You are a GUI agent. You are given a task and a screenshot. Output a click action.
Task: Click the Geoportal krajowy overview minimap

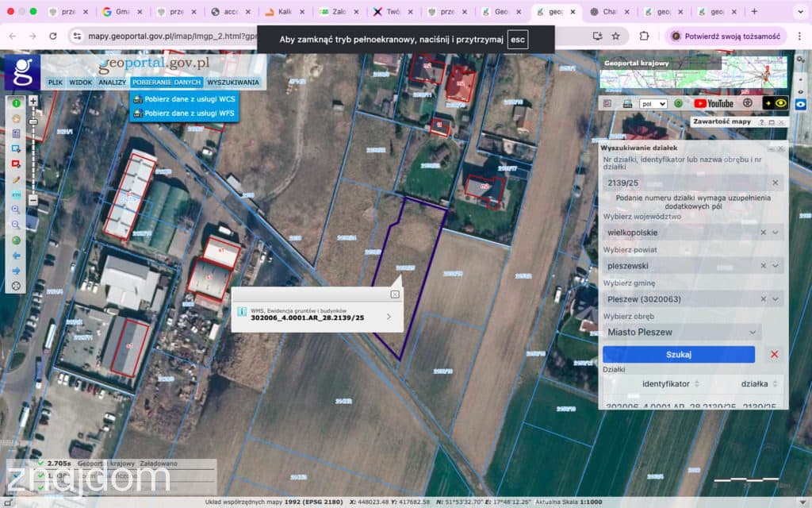[x=693, y=72]
